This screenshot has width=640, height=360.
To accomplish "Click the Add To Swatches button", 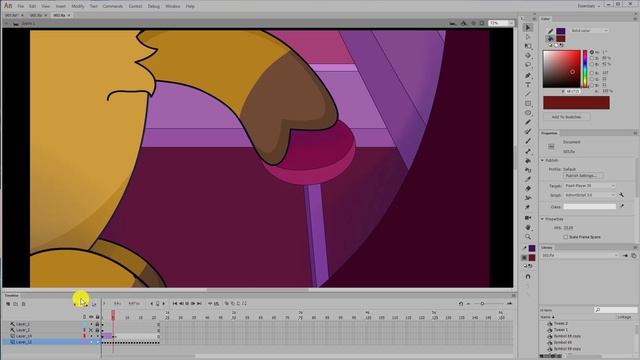I will [566, 117].
